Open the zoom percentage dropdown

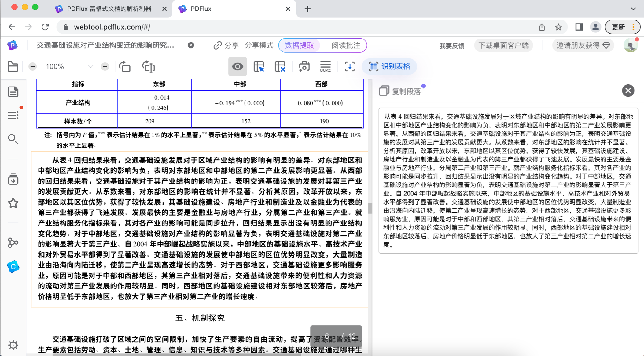(91, 66)
